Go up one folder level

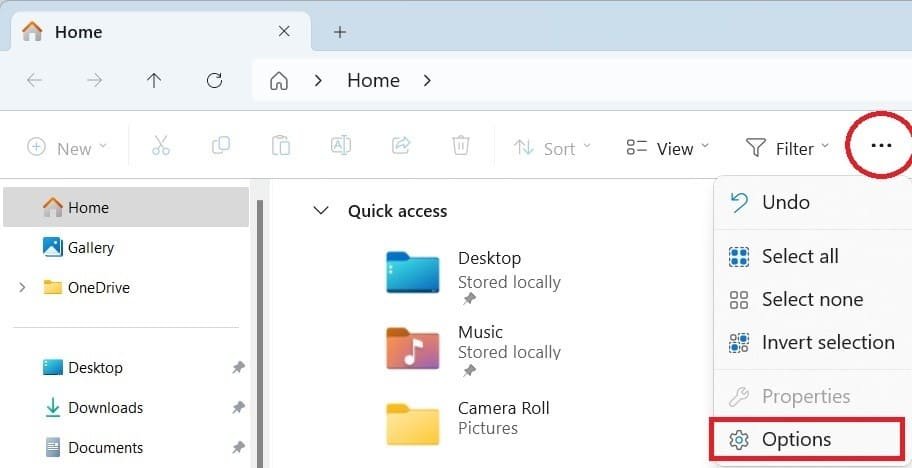(x=154, y=81)
